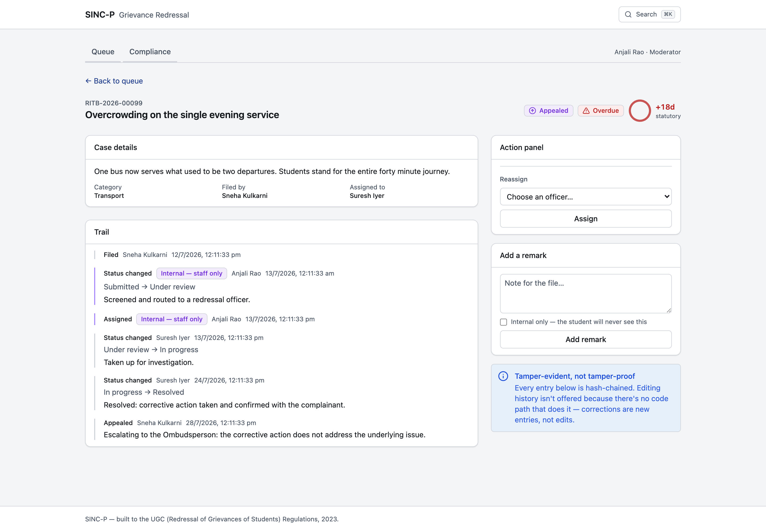Open the Choose an officer dropdown
Image resolution: width=766 pixels, height=532 pixels.
click(x=586, y=197)
